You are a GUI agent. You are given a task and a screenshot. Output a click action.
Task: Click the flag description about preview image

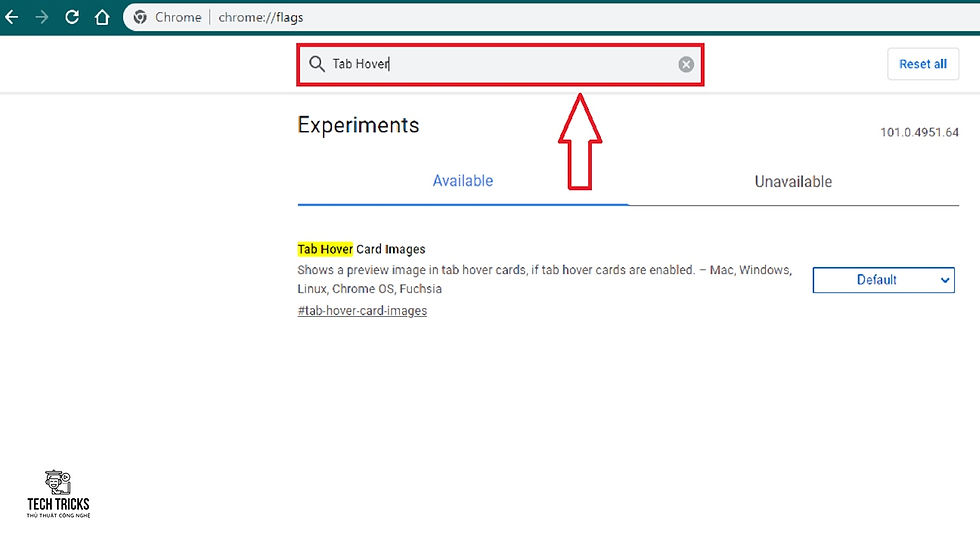(x=544, y=279)
